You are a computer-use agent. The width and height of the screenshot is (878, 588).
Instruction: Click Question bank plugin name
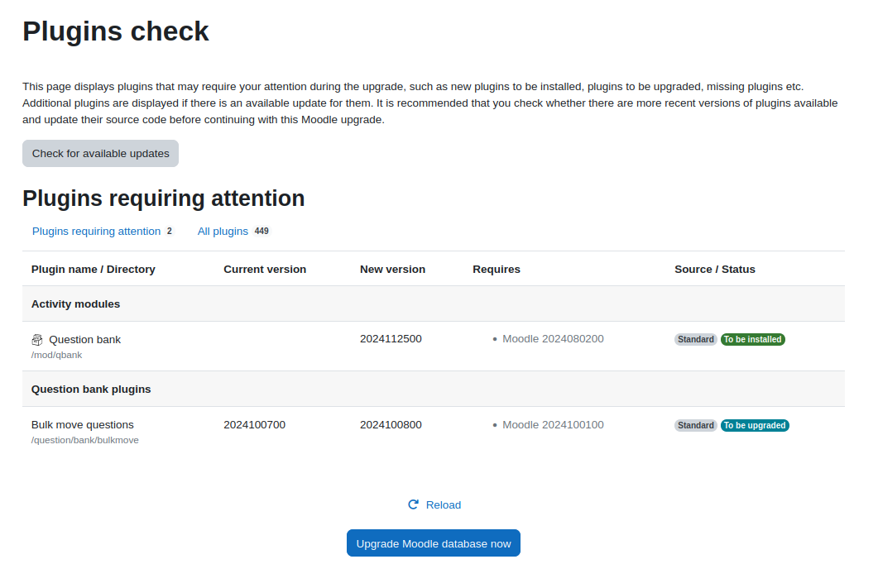pos(84,340)
